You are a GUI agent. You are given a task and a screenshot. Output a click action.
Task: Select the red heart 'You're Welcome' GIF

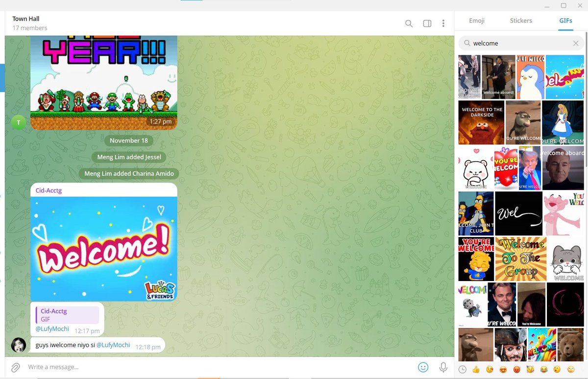[506, 168]
